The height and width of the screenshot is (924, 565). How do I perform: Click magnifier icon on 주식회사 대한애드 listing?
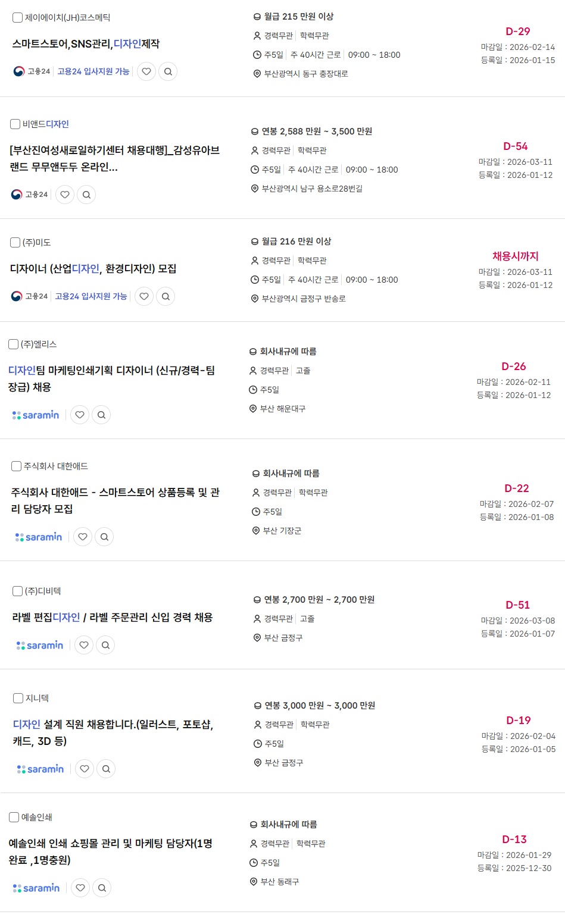pos(104,537)
